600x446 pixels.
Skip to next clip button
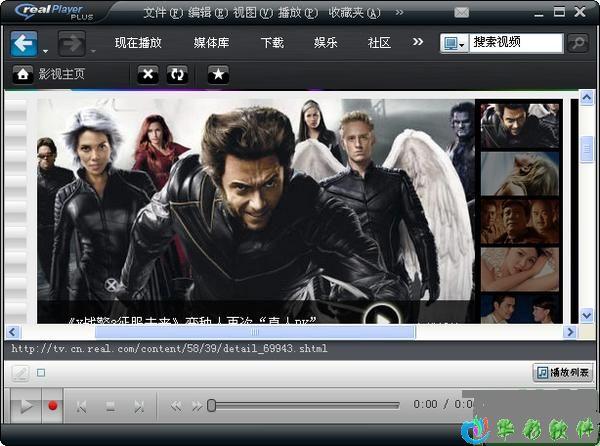coord(139,406)
